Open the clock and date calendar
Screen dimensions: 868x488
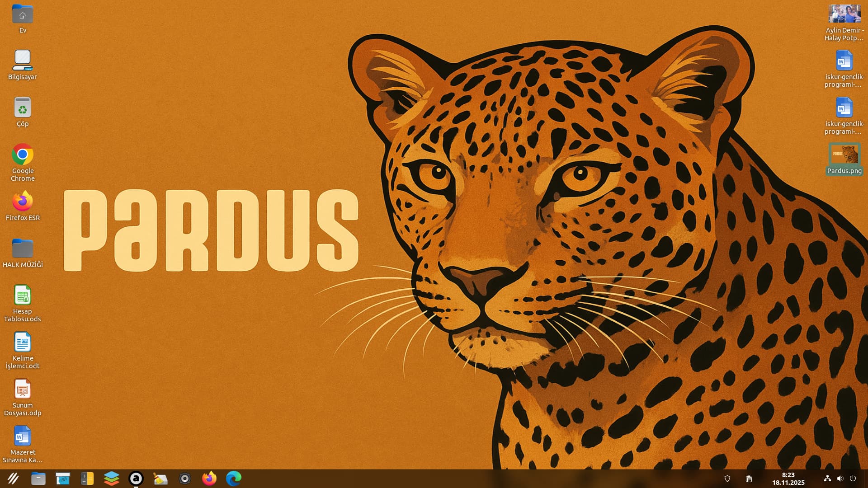(x=788, y=479)
